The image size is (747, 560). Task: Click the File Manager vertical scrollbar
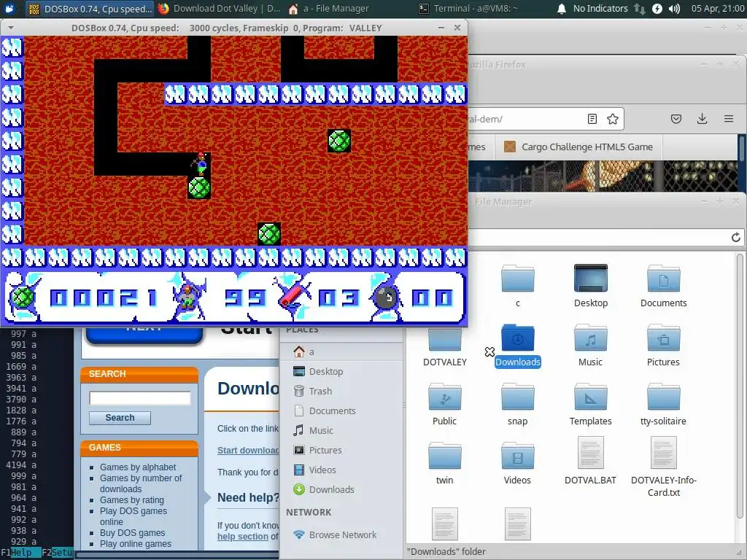pyautogui.click(x=740, y=386)
